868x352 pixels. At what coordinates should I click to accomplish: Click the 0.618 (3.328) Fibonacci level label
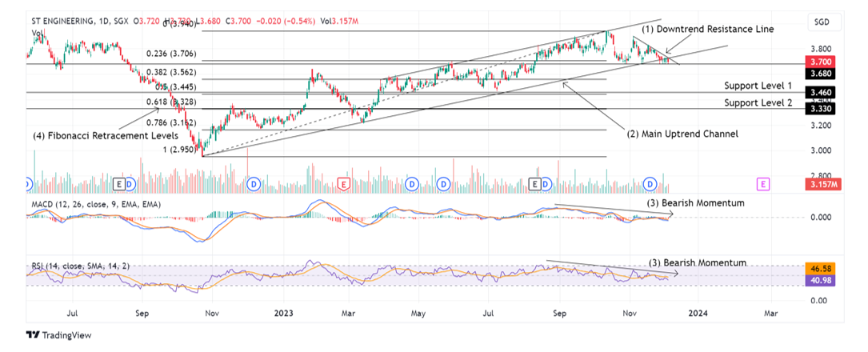(x=172, y=102)
